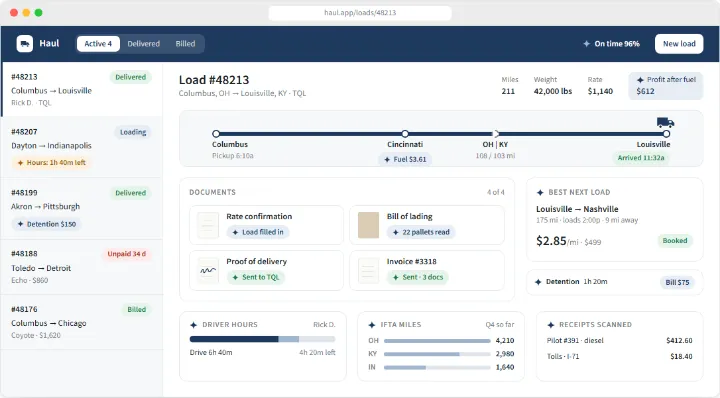
Task: Click the Cincinnati route stop marker
Action: (x=405, y=134)
